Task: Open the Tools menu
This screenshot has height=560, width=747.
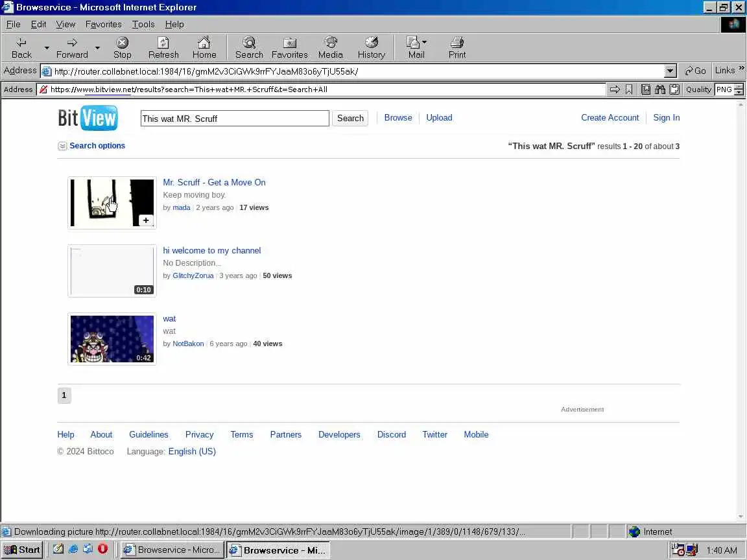Action: click(x=143, y=24)
